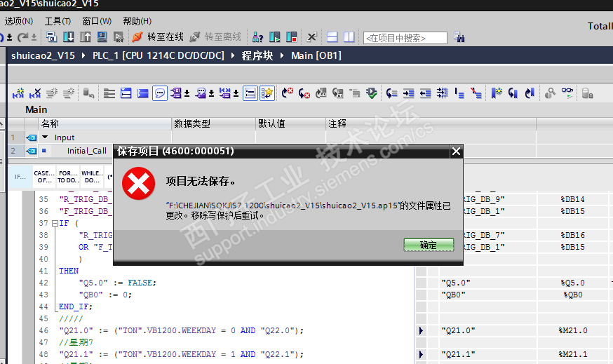Click the 确定 button in the save error dialog
This screenshot has width=613, height=364.
click(x=429, y=245)
